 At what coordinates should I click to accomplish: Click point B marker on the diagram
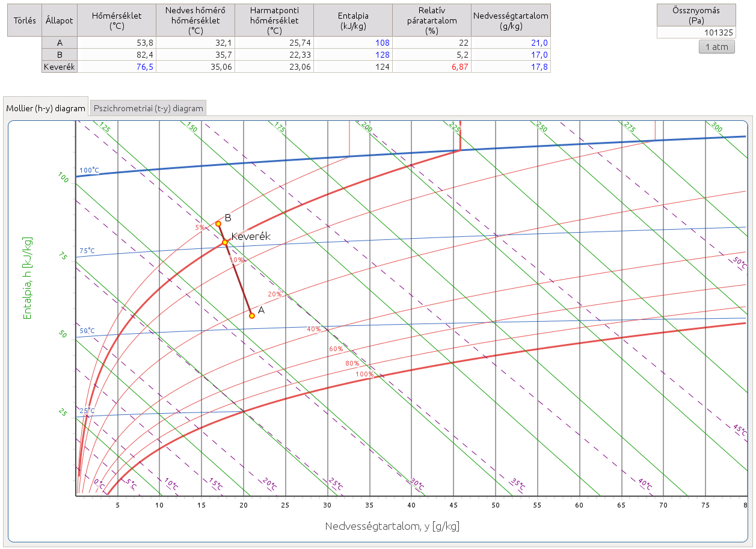218,224
